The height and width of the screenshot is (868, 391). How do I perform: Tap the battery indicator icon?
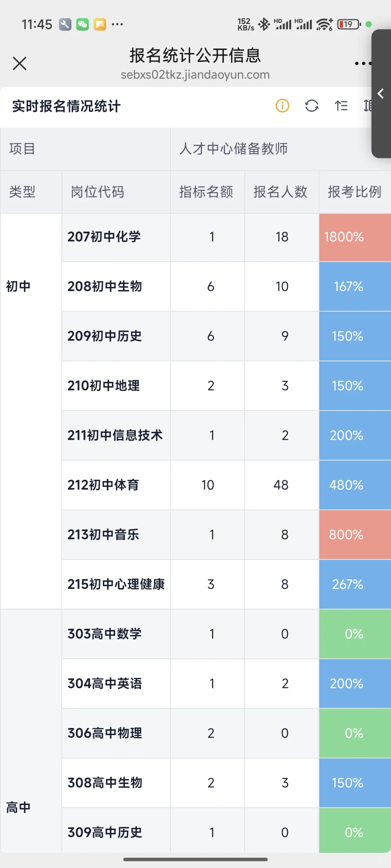pyautogui.click(x=349, y=24)
